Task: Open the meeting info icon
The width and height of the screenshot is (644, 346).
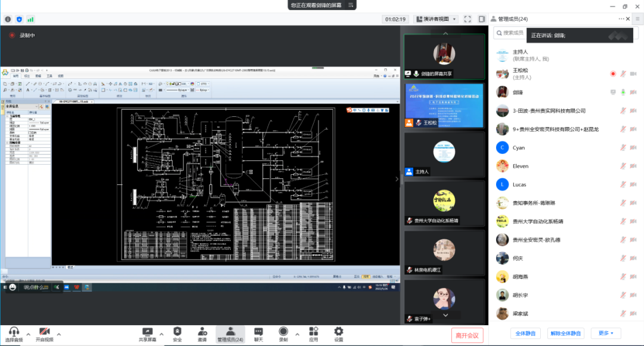Action: click(x=8, y=19)
